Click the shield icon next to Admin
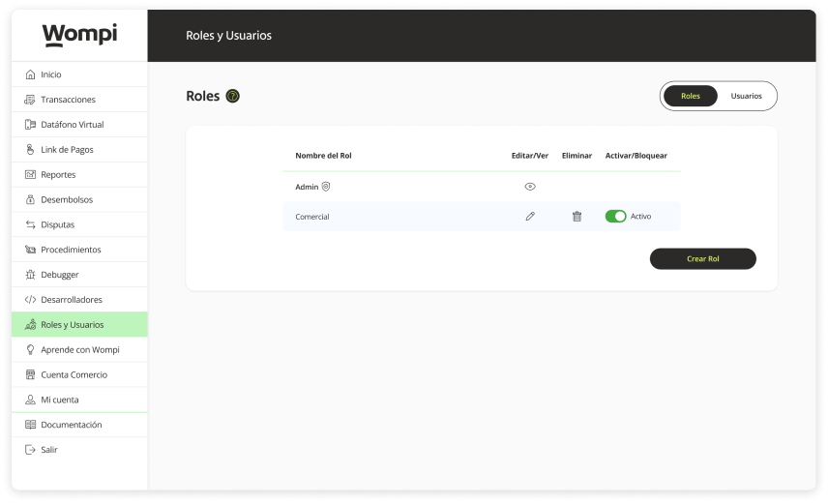 pyautogui.click(x=326, y=187)
